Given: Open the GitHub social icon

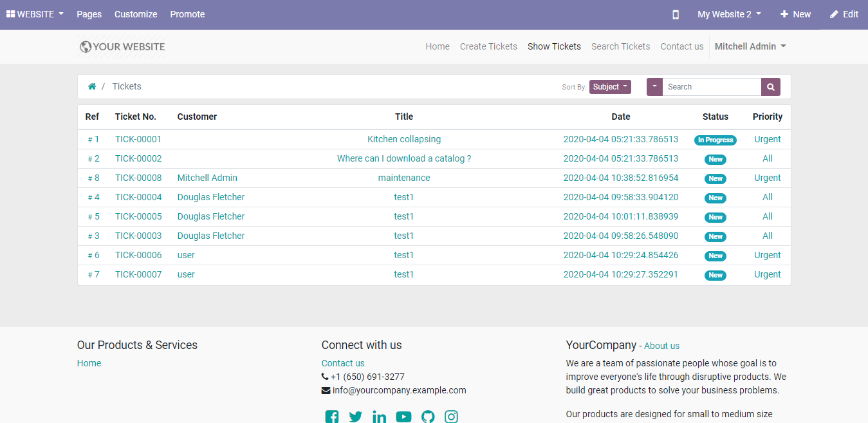Looking at the screenshot, I should click(428, 417).
